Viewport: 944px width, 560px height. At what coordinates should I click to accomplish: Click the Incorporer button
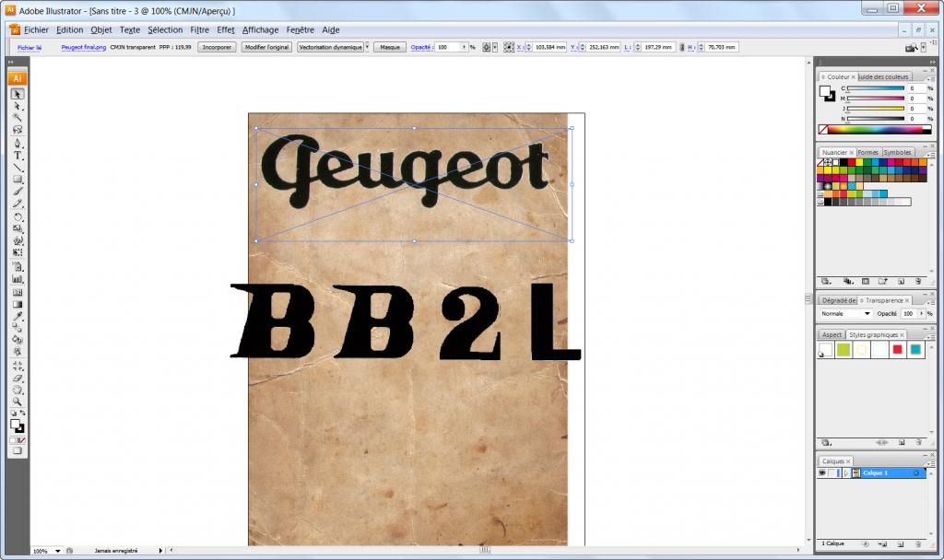click(x=217, y=47)
